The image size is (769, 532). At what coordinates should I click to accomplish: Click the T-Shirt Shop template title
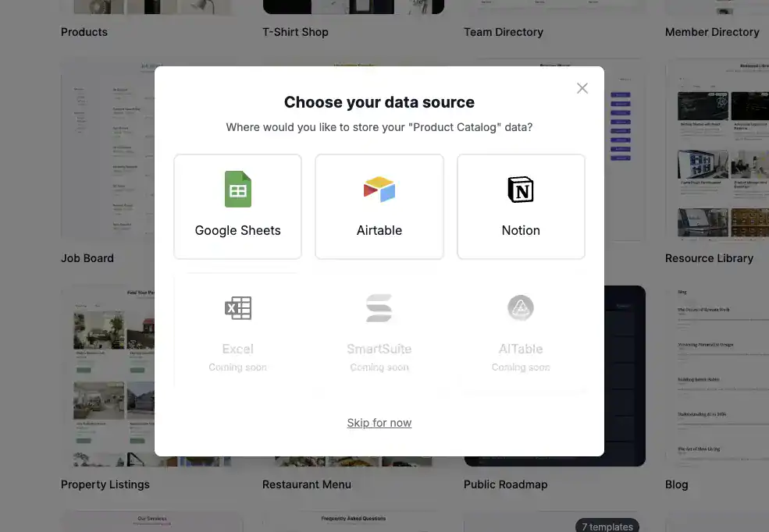tap(295, 32)
